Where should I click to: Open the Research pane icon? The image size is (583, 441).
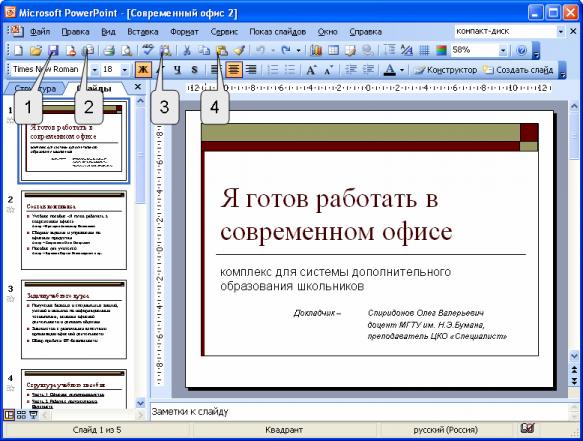pyautogui.click(x=165, y=50)
